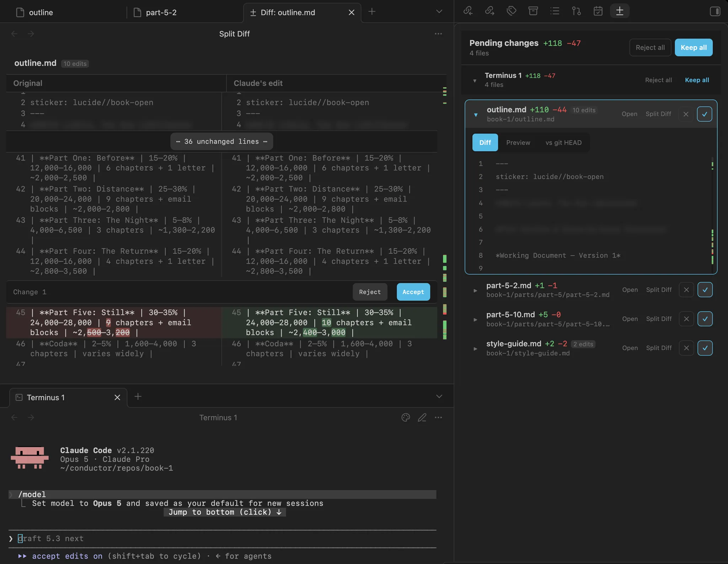
Task: Keep part-5-10.md changes checkmark
Action: (x=705, y=319)
